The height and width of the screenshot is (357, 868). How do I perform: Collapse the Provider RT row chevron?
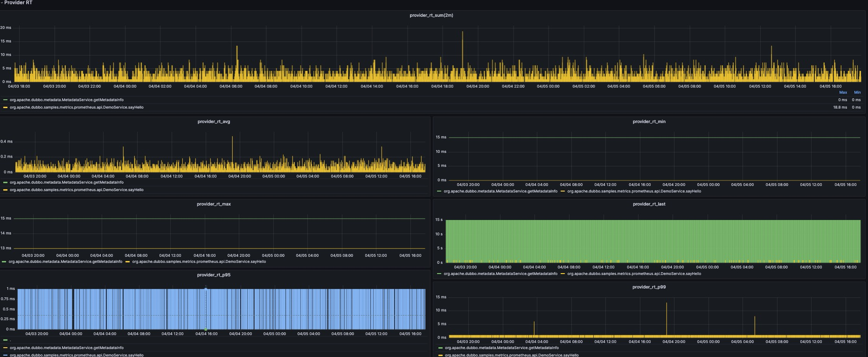2,3
